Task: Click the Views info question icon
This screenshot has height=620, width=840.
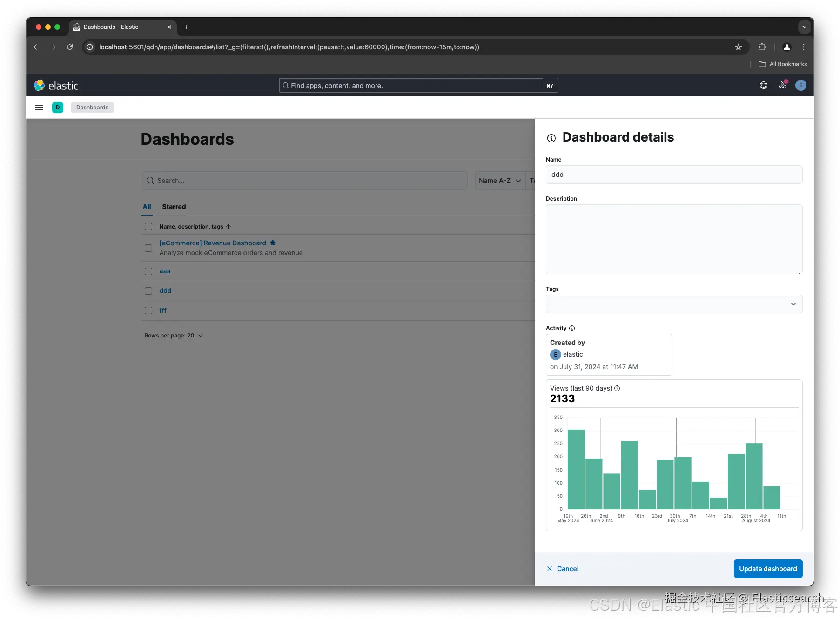Action: click(617, 388)
